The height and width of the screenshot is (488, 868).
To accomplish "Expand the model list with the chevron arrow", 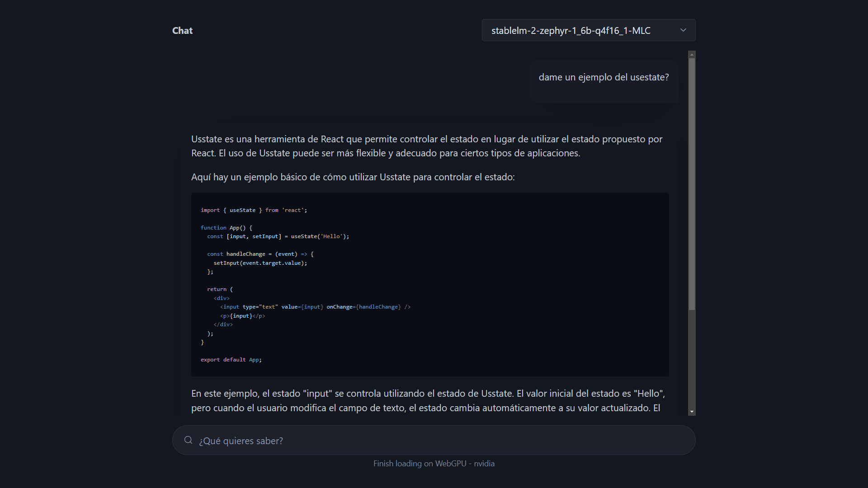I will pyautogui.click(x=683, y=30).
